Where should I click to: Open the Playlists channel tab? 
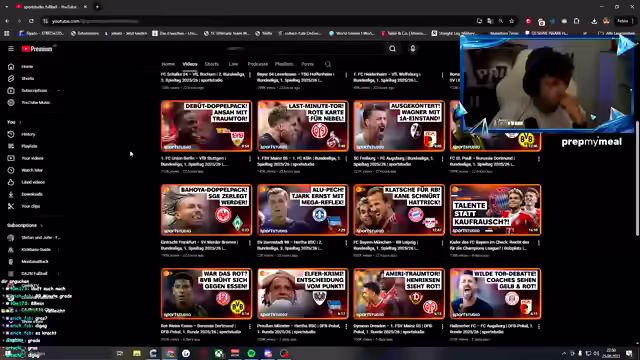pyautogui.click(x=284, y=64)
